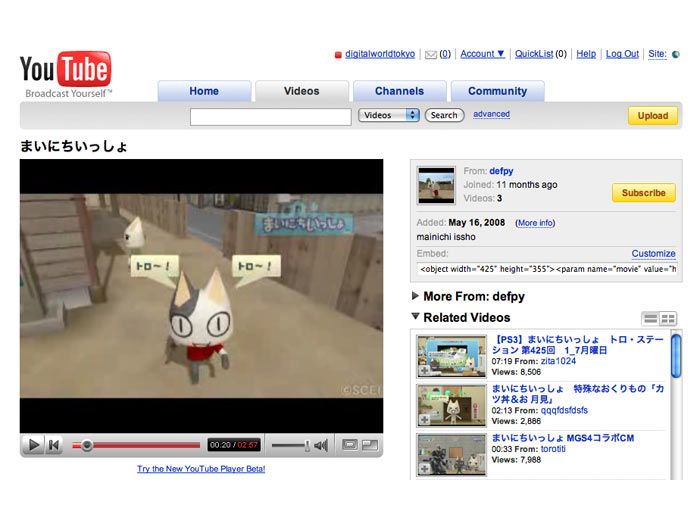
Task: Open qqqfdsfdsfs uploader link
Action: pos(564,410)
